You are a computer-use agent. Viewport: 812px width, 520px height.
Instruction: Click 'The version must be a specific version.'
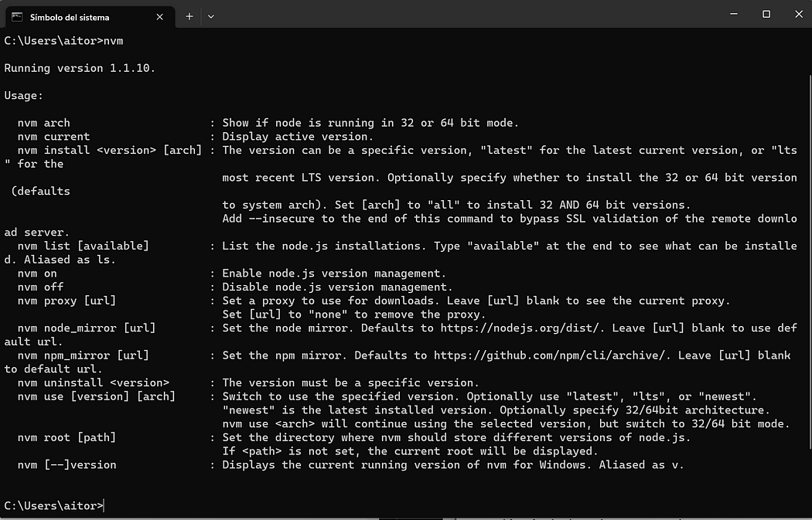click(x=350, y=383)
